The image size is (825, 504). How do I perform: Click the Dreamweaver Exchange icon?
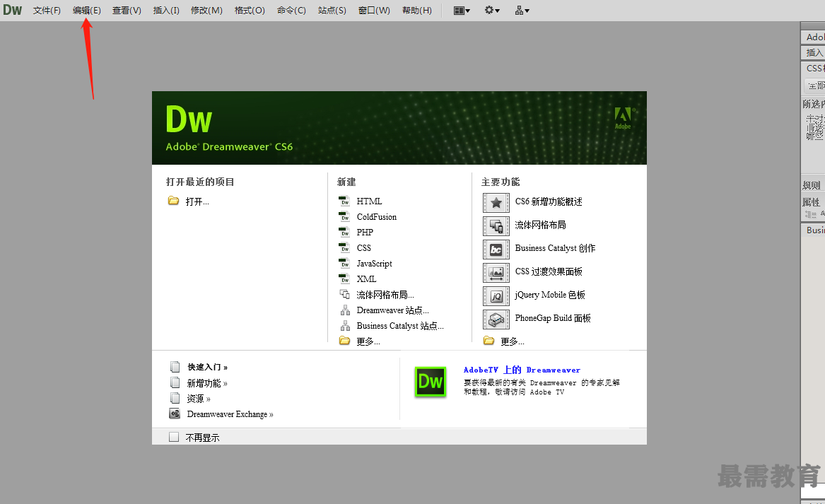pyautogui.click(x=175, y=414)
